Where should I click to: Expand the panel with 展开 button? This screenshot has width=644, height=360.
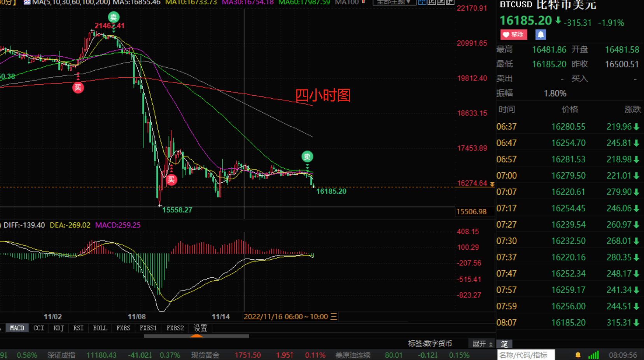click(x=482, y=344)
